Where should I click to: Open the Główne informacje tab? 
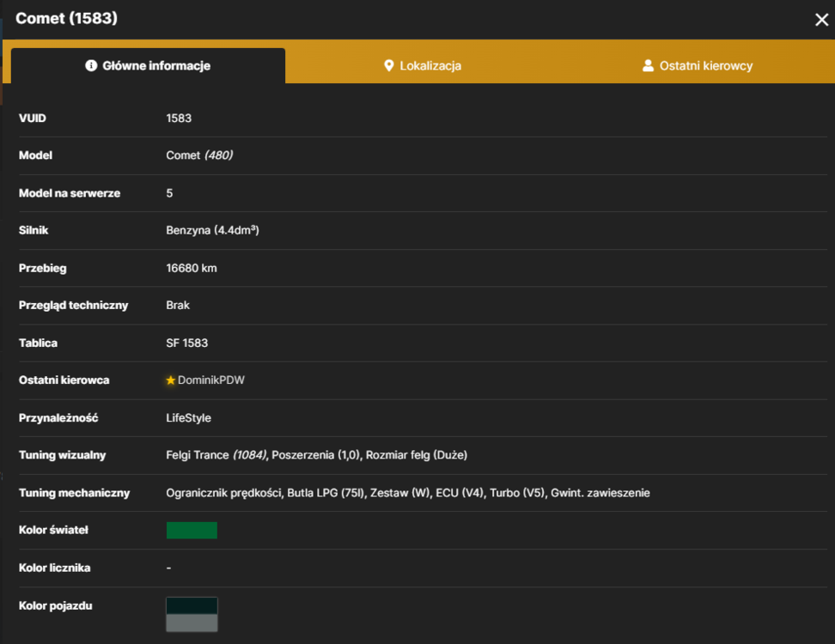(x=148, y=65)
